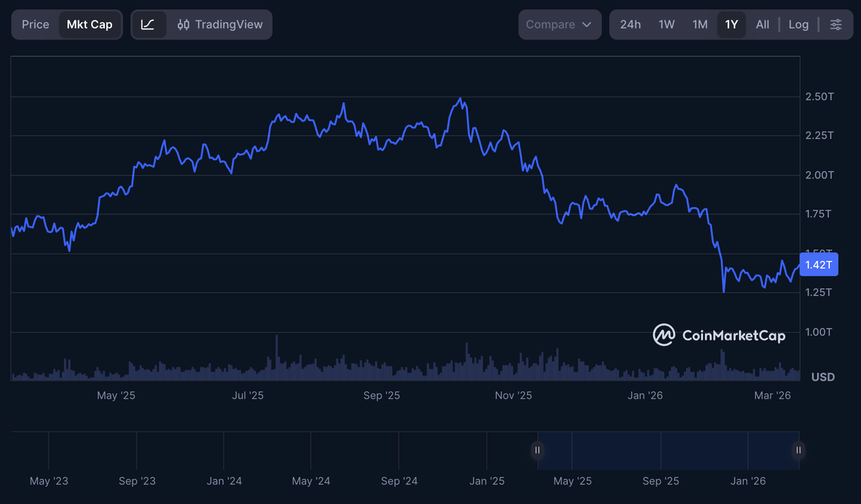Select the line chart view icon
The height and width of the screenshot is (504, 861).
(149, 24)
